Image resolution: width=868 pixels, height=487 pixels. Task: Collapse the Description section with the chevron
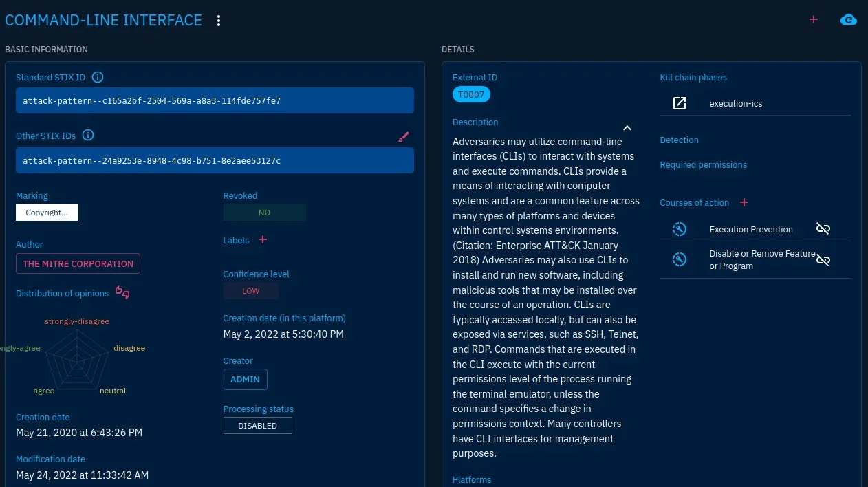(x=627, y=128)
